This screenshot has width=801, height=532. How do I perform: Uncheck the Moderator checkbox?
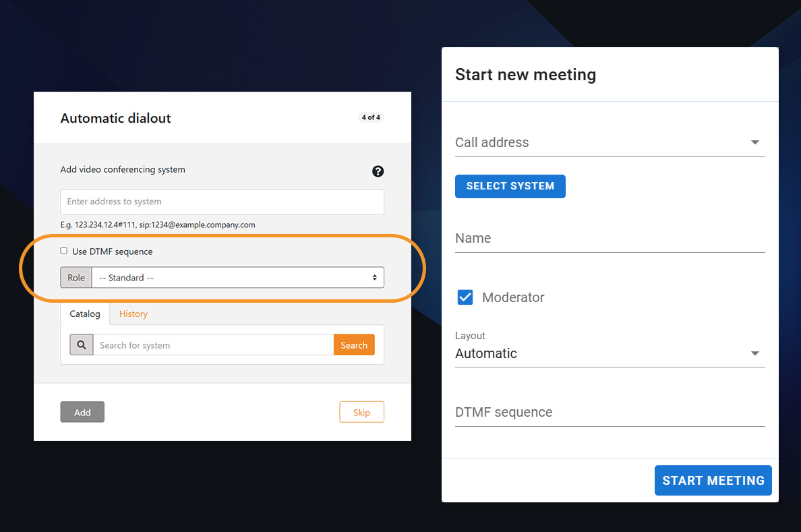point(465,297)
